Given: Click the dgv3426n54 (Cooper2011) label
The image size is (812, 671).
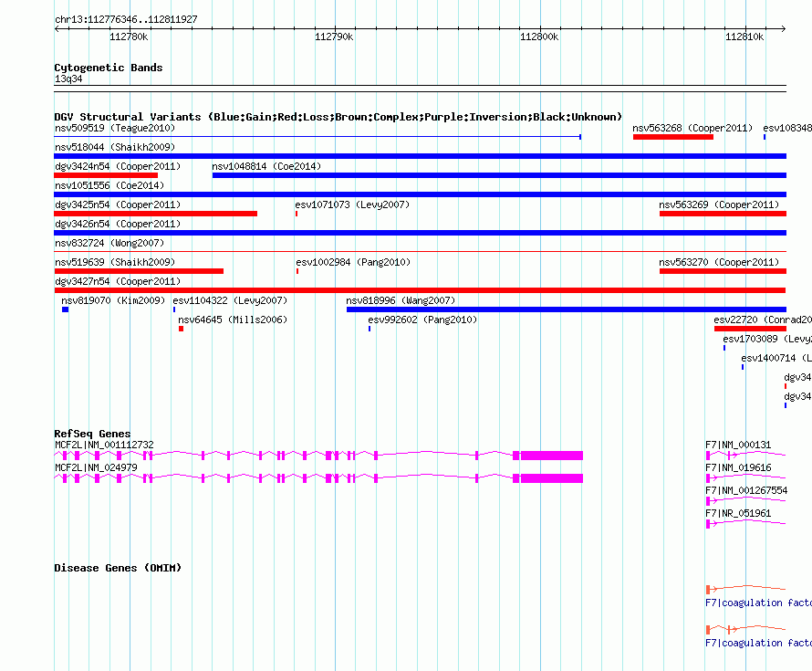Looking at the screenshot, I should point(118,224).
